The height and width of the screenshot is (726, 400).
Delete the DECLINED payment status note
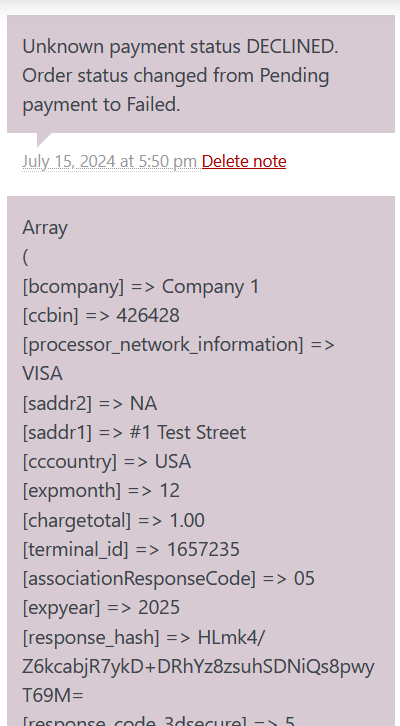pos(244,161)
